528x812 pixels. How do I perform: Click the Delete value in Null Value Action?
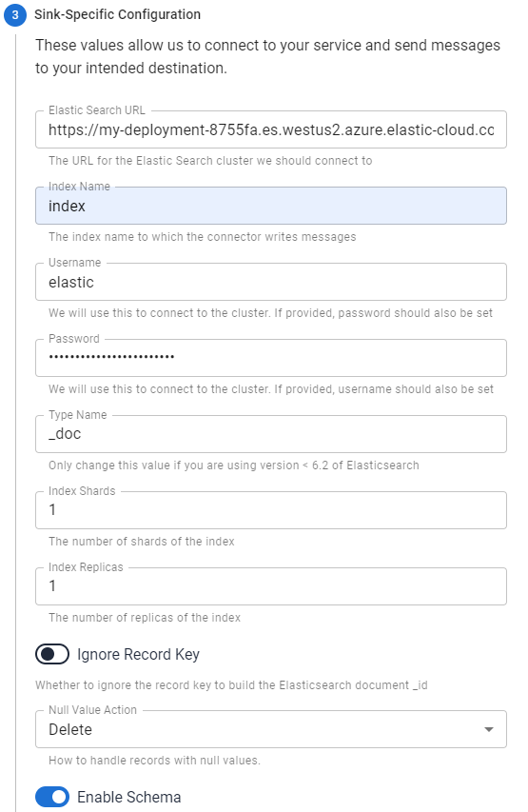(x=70, y=730)
